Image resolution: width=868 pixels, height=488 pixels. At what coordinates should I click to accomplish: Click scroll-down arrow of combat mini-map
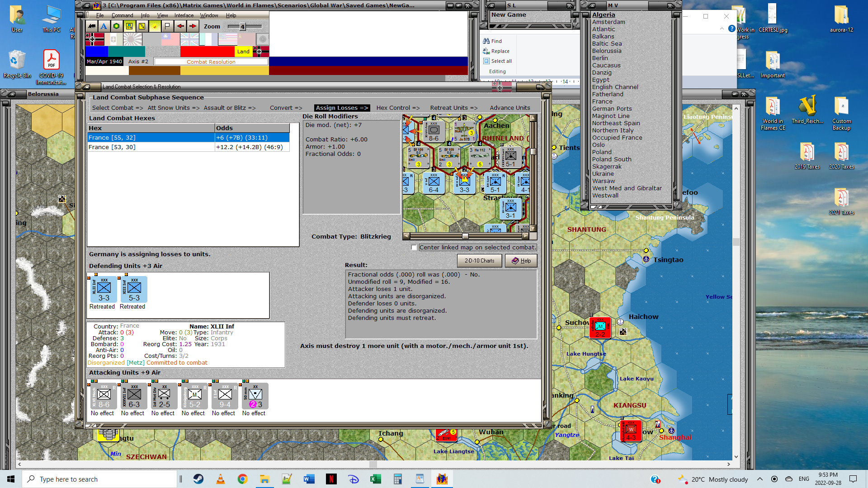(533, 229)
